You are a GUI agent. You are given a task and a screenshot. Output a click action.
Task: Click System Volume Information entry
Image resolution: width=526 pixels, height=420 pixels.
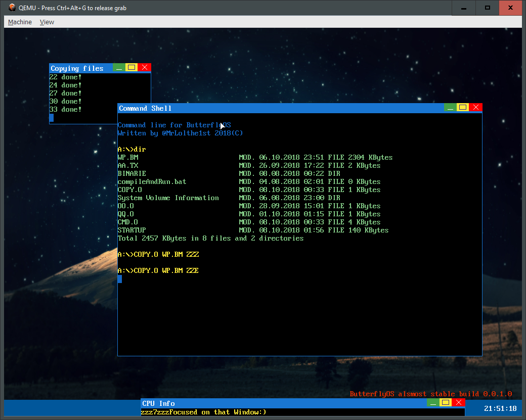168,198
